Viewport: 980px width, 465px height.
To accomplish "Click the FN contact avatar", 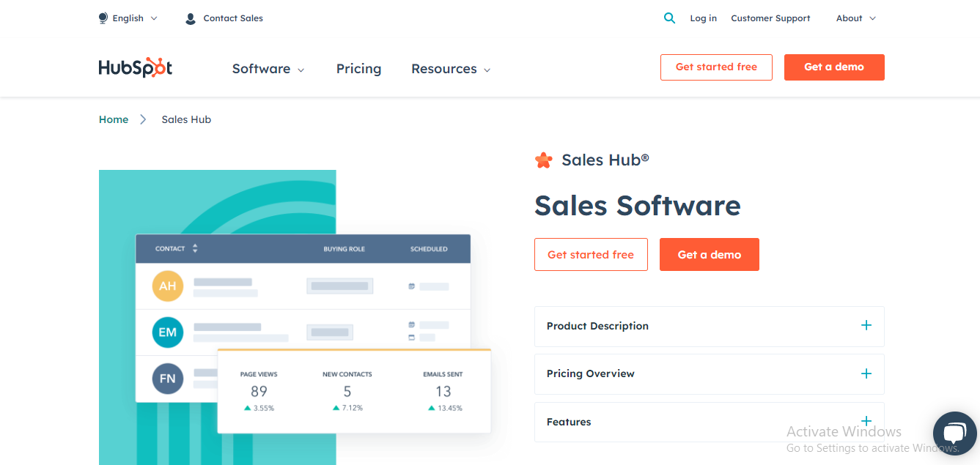I will point(167,379).
